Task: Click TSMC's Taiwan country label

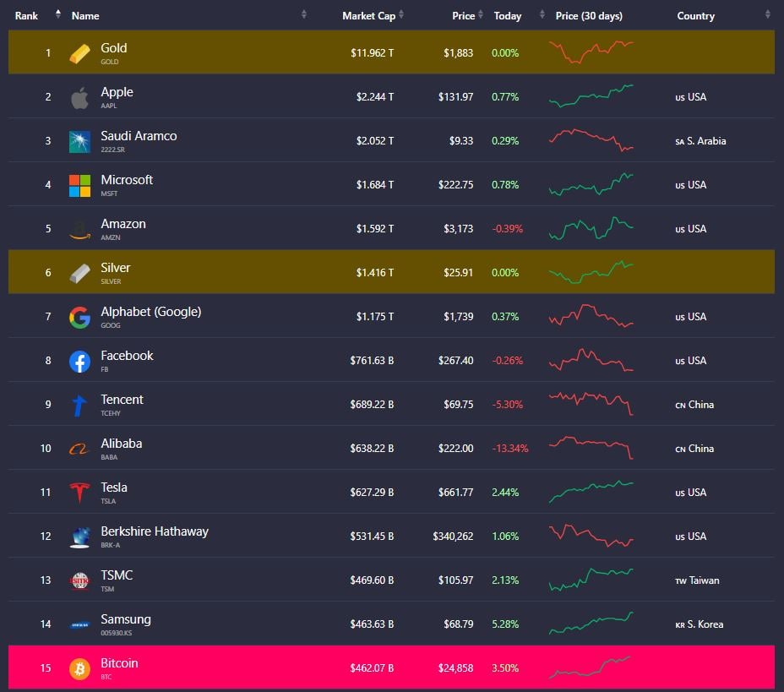Action: pyautogui.click(x=697, y=581)
